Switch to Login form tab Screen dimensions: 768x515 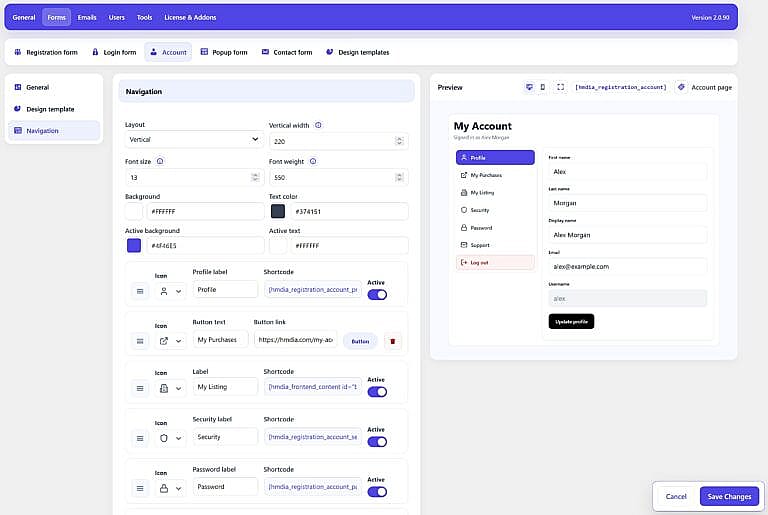(114, 52)
